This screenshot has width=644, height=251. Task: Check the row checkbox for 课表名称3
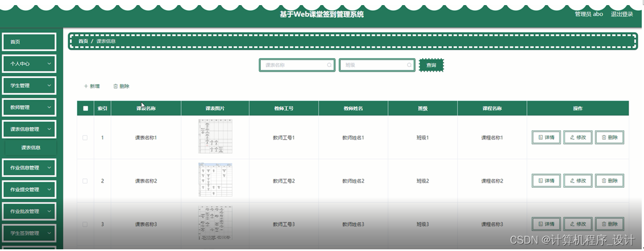(x=85, y=224)
